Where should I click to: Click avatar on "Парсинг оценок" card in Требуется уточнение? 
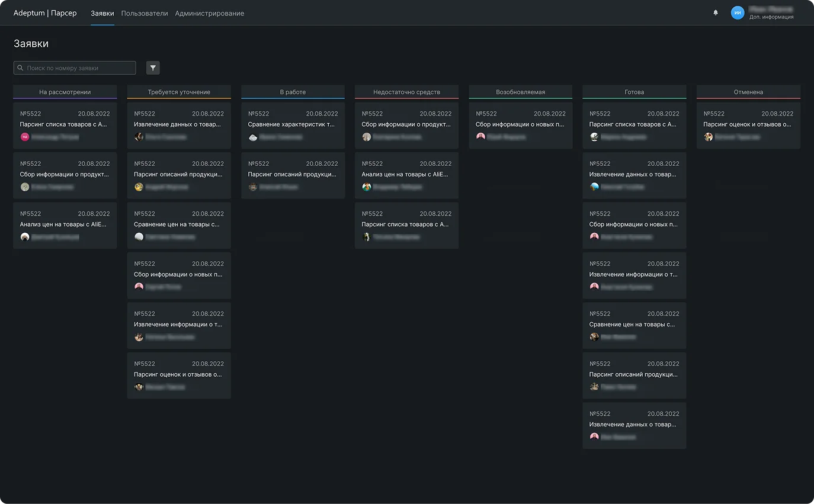[139, 387]
